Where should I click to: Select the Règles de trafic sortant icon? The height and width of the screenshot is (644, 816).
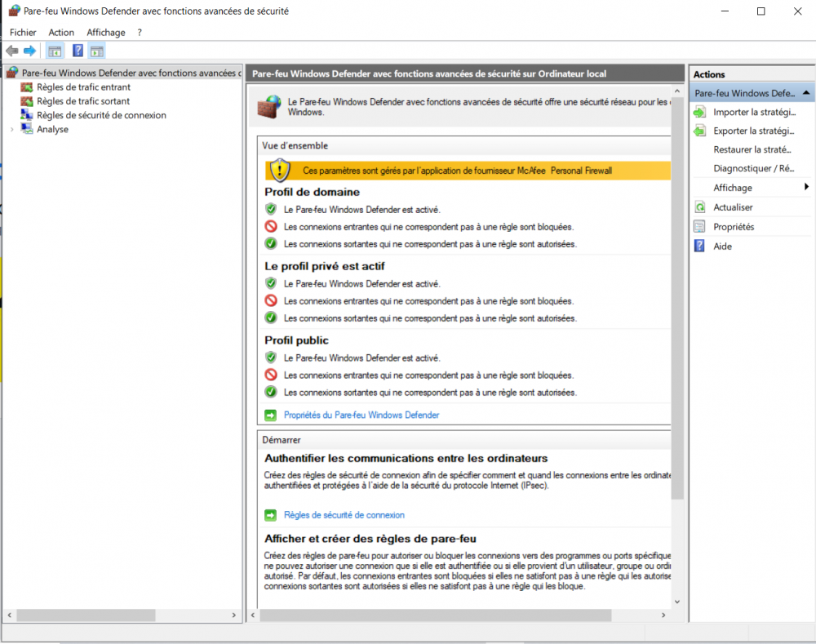point(27,100)
